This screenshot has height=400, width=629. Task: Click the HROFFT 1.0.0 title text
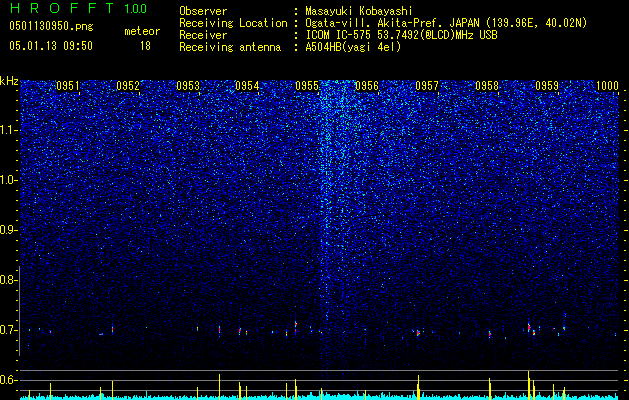click(78, 8)
